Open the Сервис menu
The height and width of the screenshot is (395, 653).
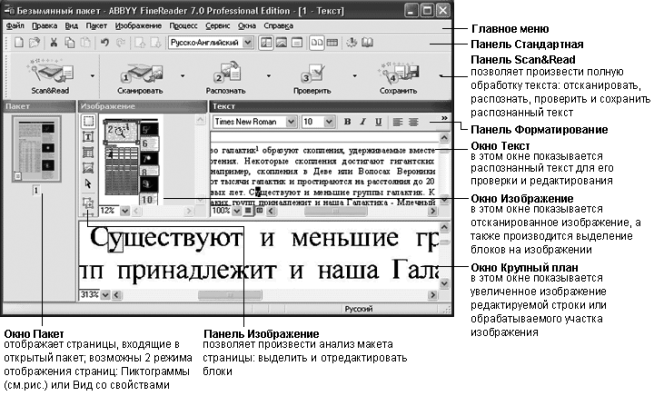coord(217,26)
